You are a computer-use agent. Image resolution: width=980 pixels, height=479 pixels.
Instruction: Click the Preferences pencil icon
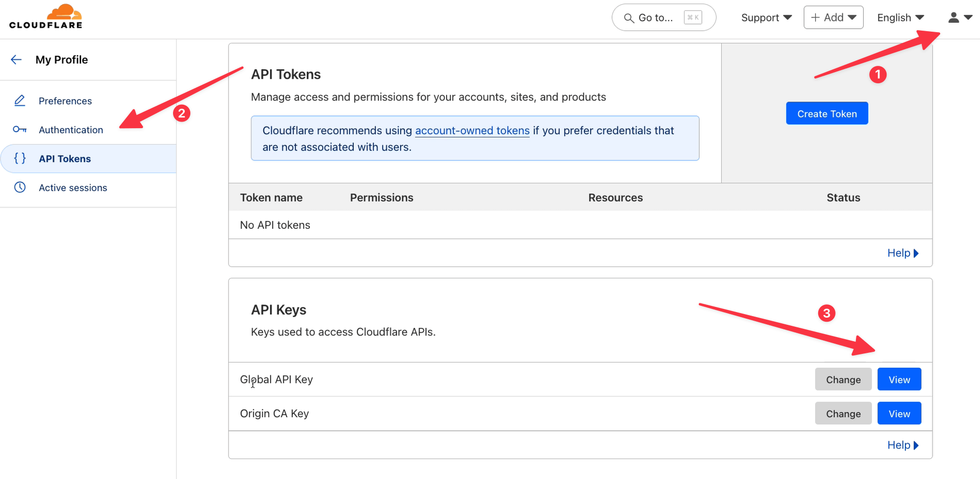tap(20, 101)
